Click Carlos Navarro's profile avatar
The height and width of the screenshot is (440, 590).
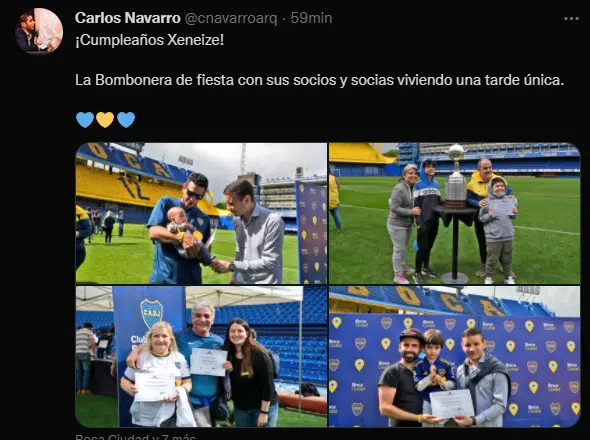point(39,31)
